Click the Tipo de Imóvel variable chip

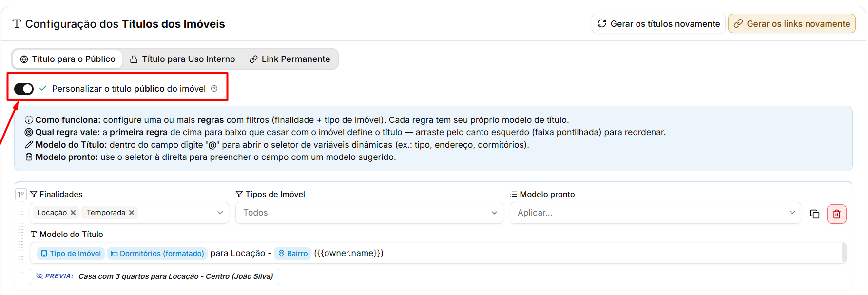coord(71,253)
